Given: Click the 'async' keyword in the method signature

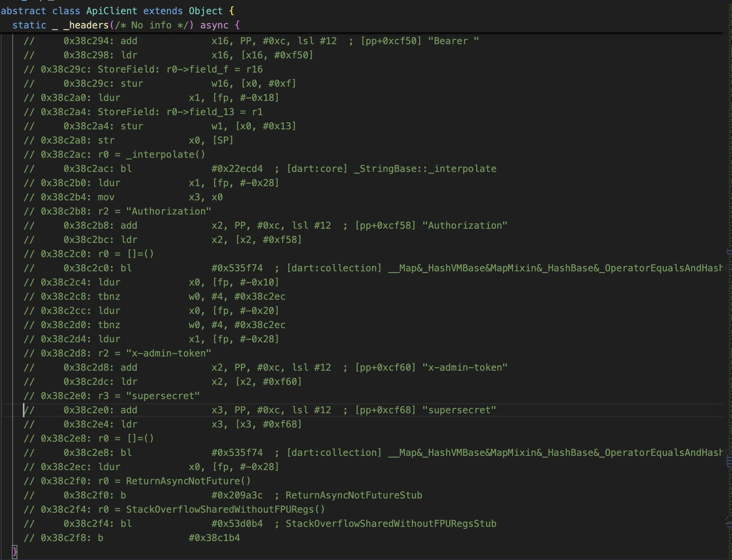Looking at the screenshot, I should pos(214,25).
